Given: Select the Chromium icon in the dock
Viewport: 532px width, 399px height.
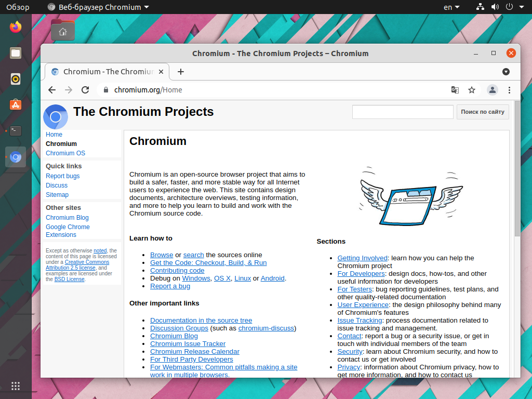Looking at the screenshot, I should (x=16, y=157).
